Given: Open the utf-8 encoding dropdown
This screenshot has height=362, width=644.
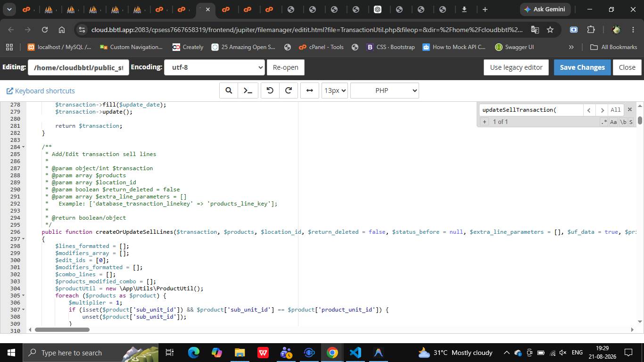Looking at the screenshot, I should [214, 67].
